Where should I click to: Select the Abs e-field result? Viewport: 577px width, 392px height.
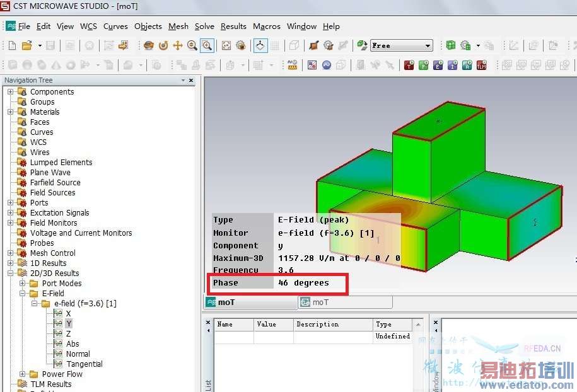click(73, 344)
